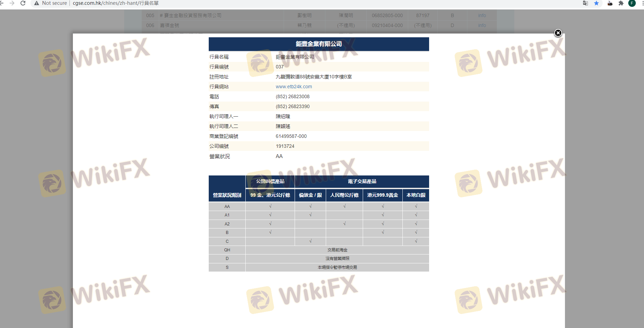Image resolution: width=644 pixels, height=328 pixels.
Task: Select business registration number 61499587-000
Action: tap(291, 136)
